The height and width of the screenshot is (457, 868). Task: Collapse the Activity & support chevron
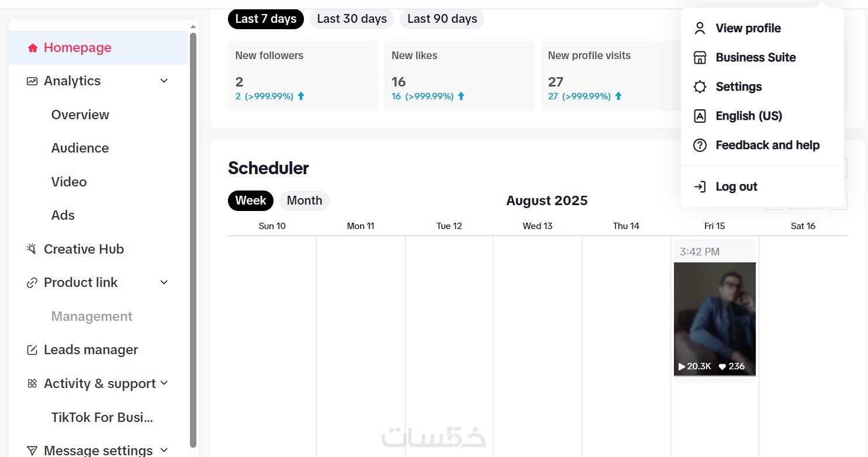pyautogui.click(x=164, y=383)
